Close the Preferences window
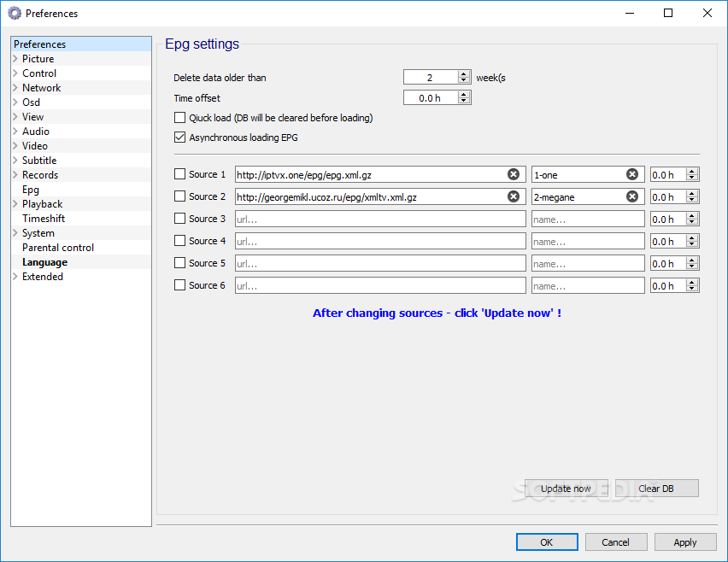The image size is (728, 562). [x=707, y=13]
